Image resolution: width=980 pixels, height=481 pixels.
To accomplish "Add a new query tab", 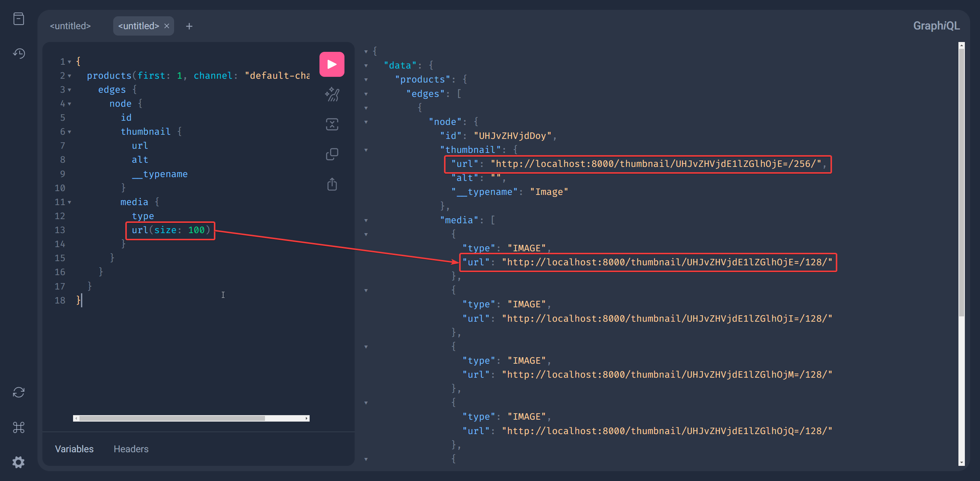I will [189, 26].
